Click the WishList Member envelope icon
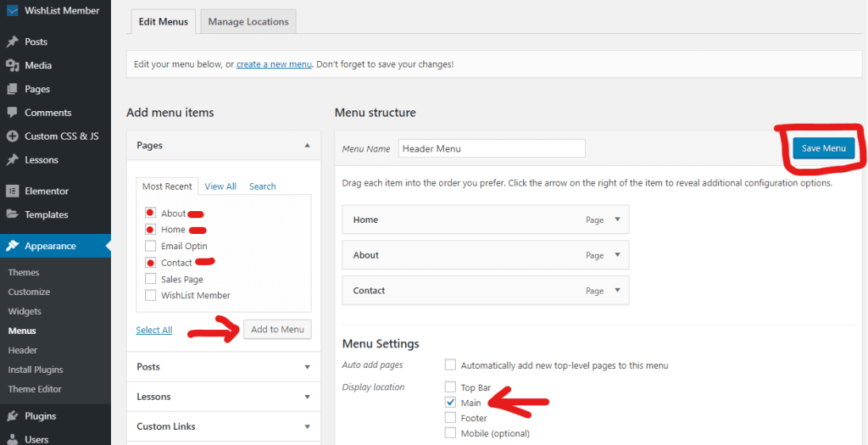Screen dimensions: 868x445 12,10
